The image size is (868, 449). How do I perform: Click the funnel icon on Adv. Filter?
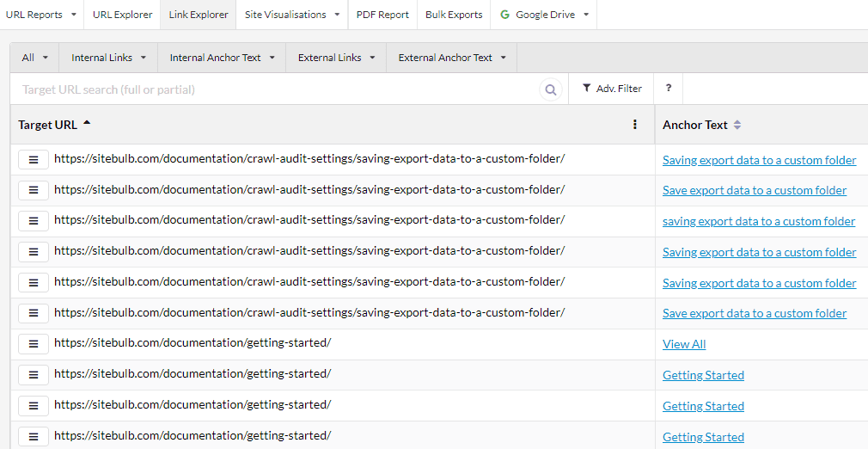pos(586,88)
